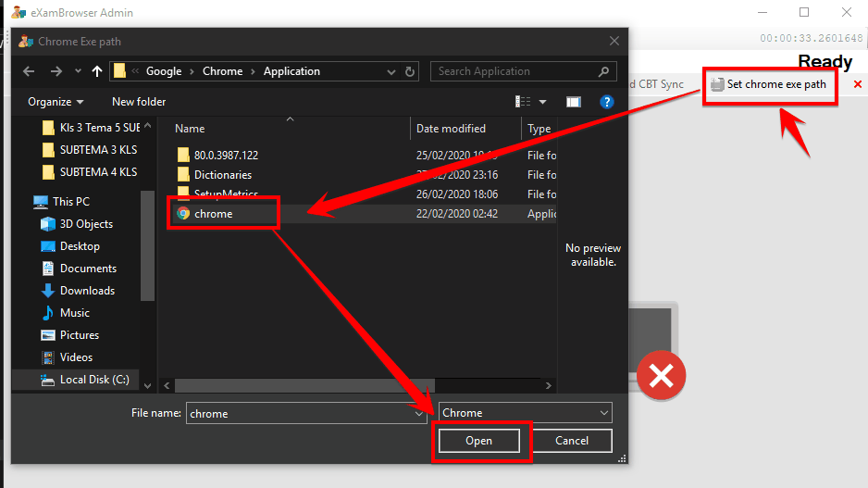Create a New folder

point(139,102)
